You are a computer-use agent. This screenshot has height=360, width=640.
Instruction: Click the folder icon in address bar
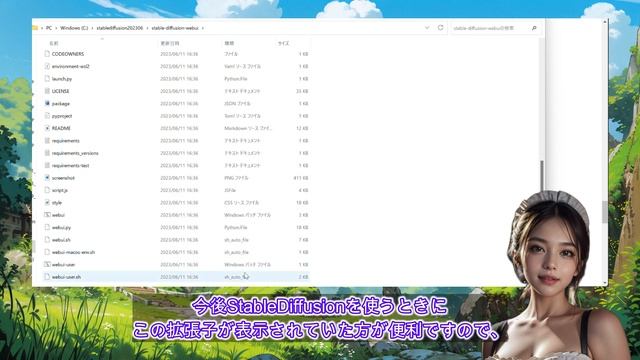pos(35,28)
